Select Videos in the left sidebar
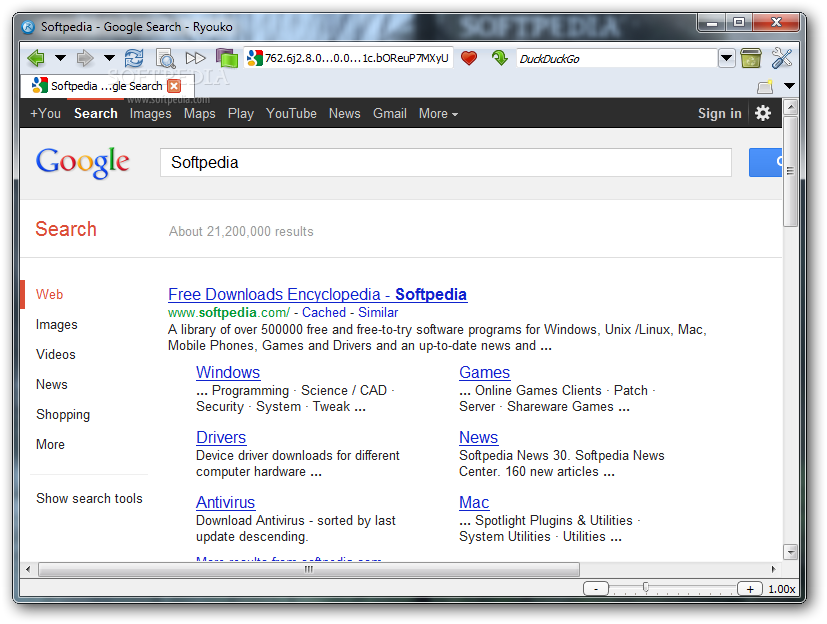Screen dimensions: 827x624 coord(56,354)
